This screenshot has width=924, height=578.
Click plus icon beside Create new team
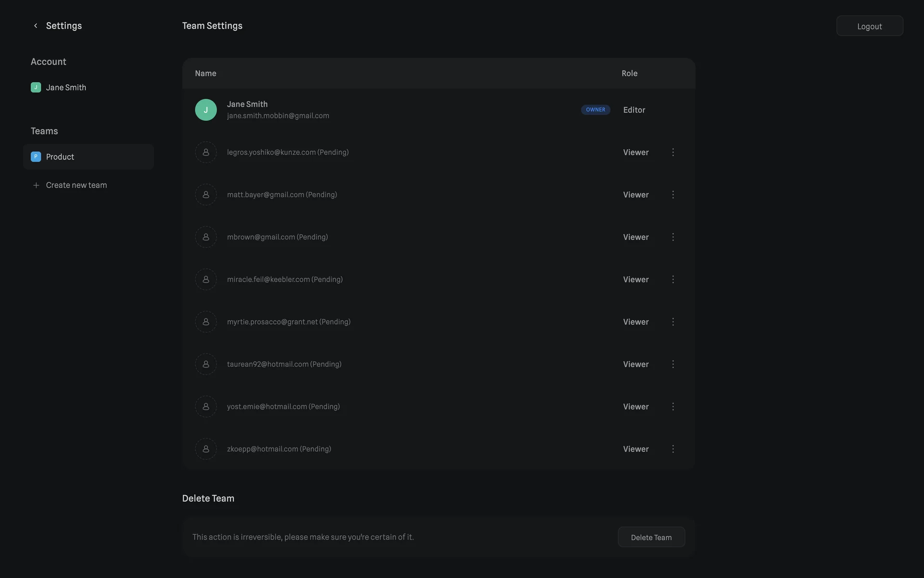(36, 185)
